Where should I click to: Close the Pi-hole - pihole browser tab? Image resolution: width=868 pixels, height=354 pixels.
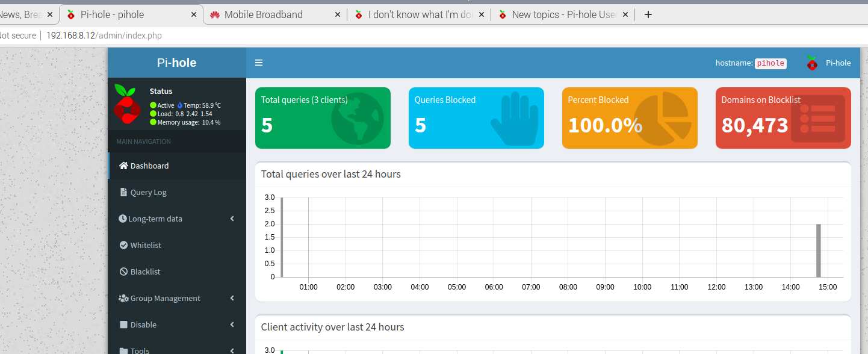(x=193, y=14)
